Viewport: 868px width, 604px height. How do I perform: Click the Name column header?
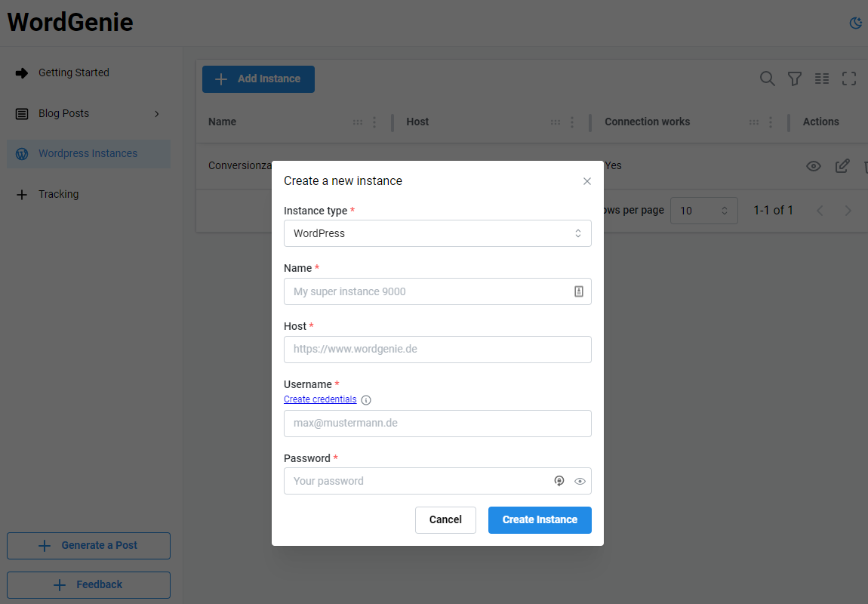click(x=222, y=122)
